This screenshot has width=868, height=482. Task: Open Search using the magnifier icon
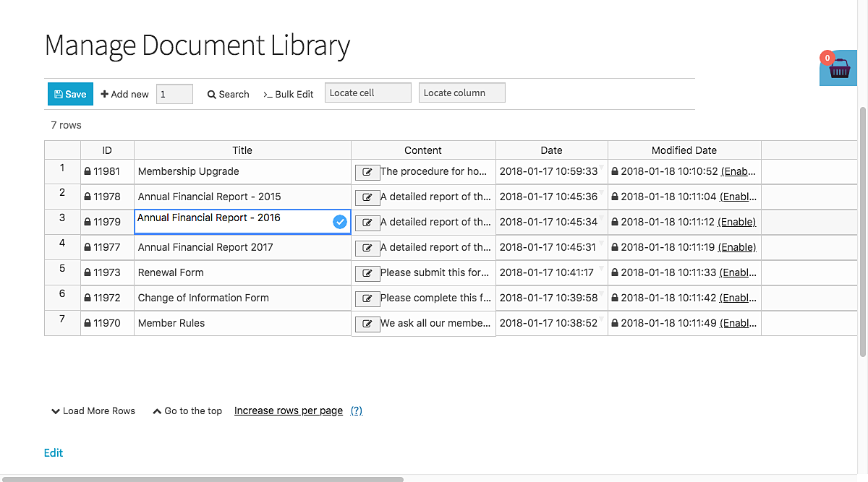pyautogui.click(x=213, y=94)
